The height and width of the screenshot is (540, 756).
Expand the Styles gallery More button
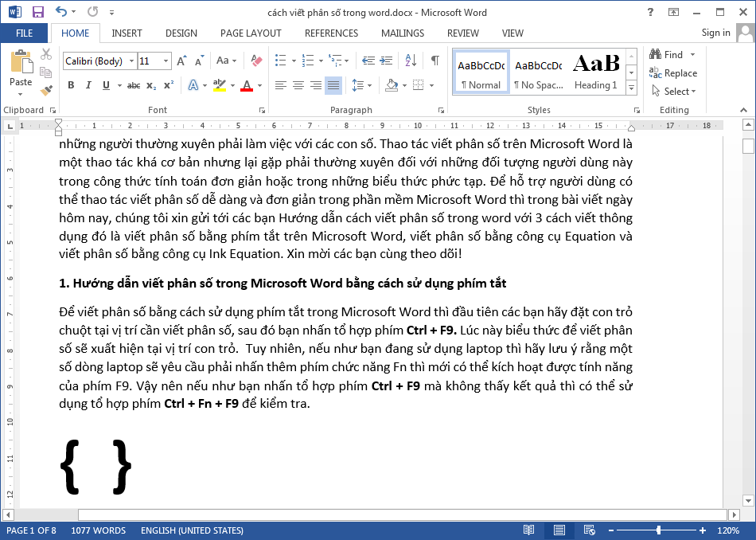coord(631,88)
